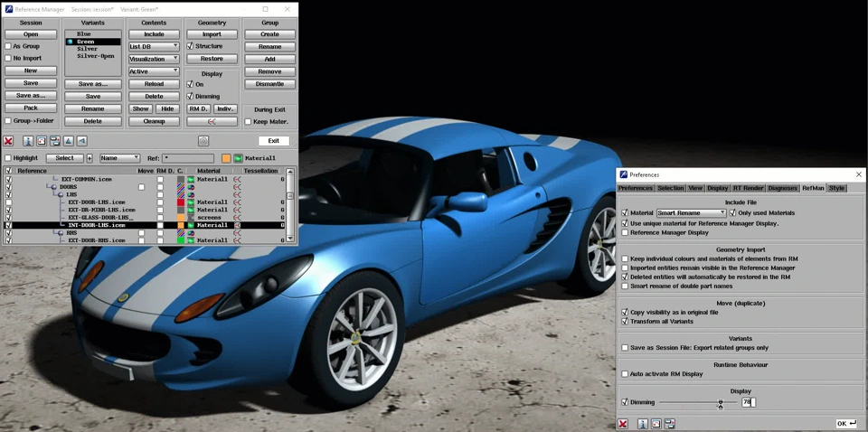Open the RT Render tab
868x432 pixels.
pos(749,188)
